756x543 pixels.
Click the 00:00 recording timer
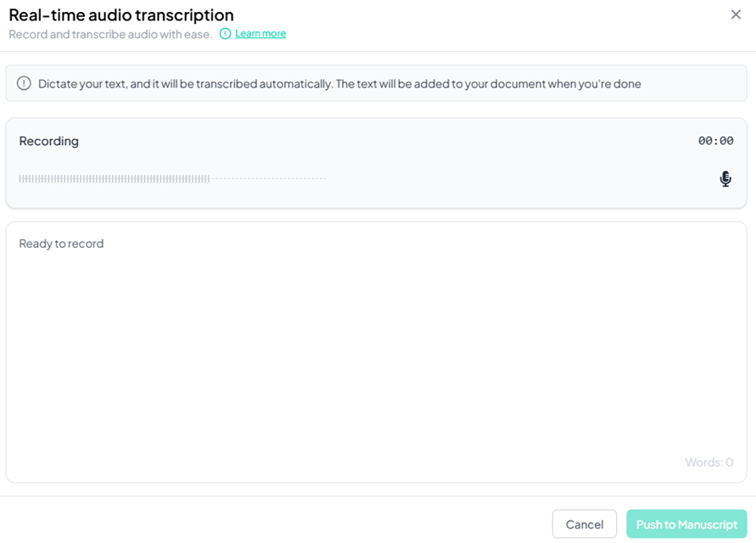[715, 141]
